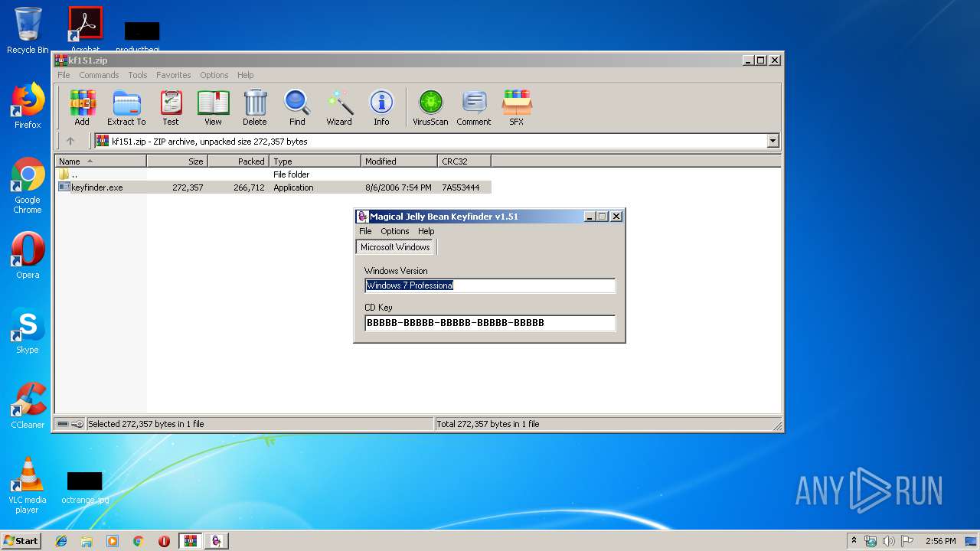Open WinRAR Favorites menu
This screenshot has width=980, height=551.
(x=174, y=75)
